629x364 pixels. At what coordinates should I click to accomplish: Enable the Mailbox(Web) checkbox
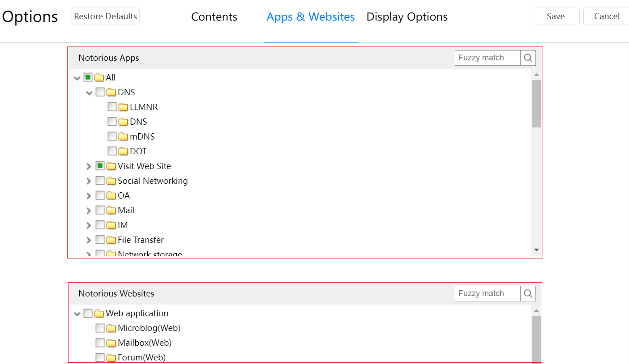(100, 343)
